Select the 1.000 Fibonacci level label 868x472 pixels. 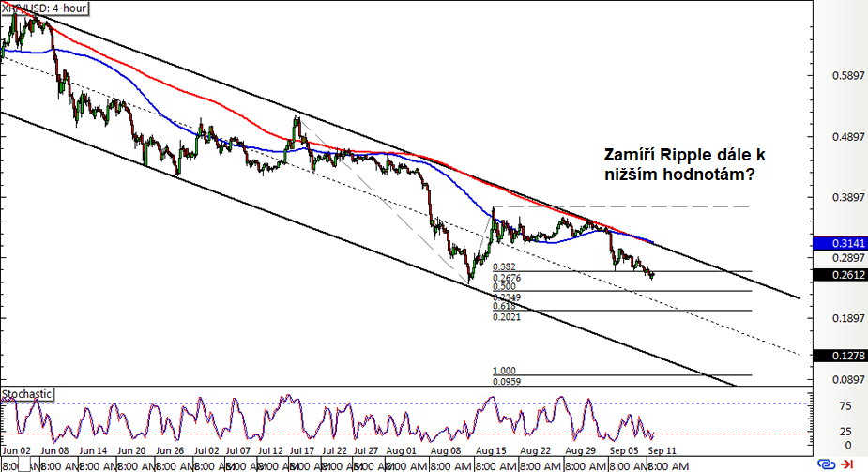(x=504, y=371)
